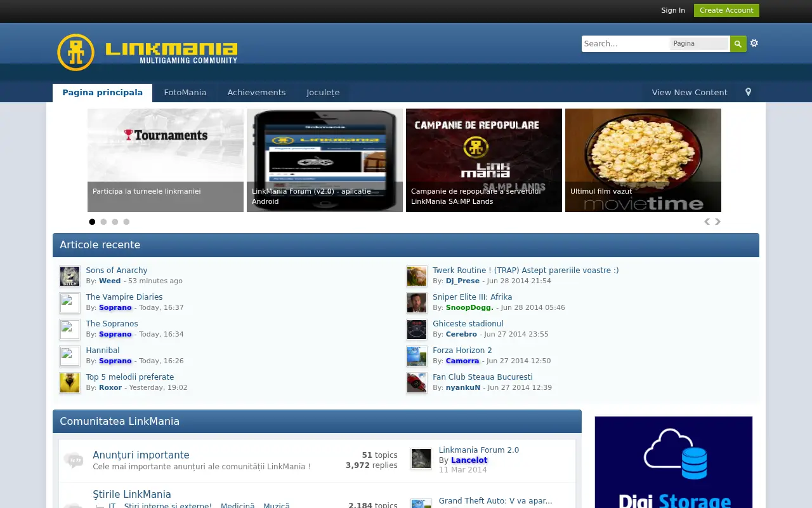The width and height of the screenshot is (812, 508).
Task: Open the Pagina search scope dropdown
Action: (699, 44)
